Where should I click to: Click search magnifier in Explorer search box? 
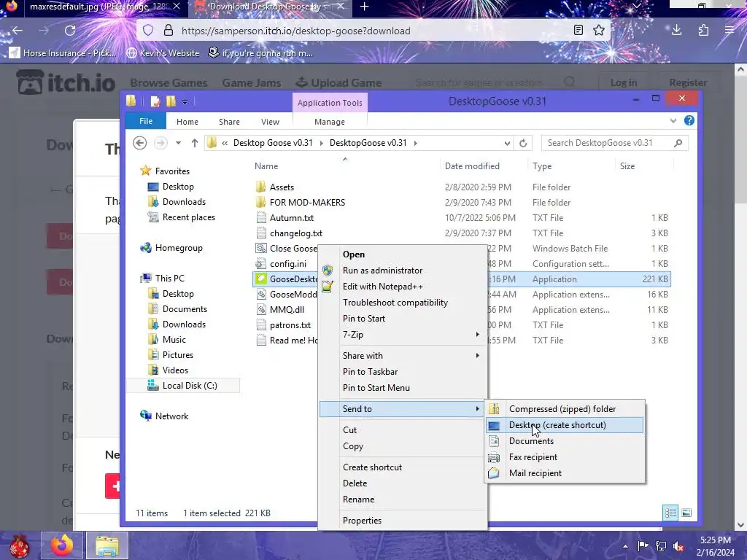click(x=678, y=143)
